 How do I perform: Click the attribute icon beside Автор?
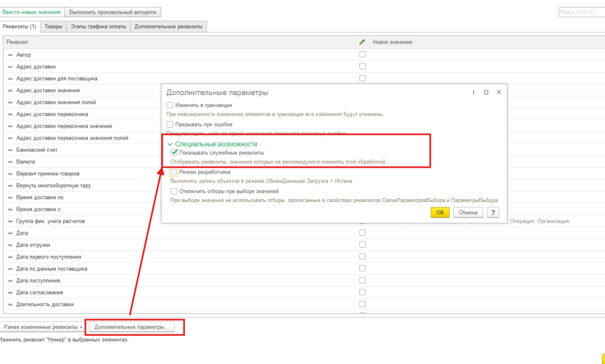click(10, 55)
